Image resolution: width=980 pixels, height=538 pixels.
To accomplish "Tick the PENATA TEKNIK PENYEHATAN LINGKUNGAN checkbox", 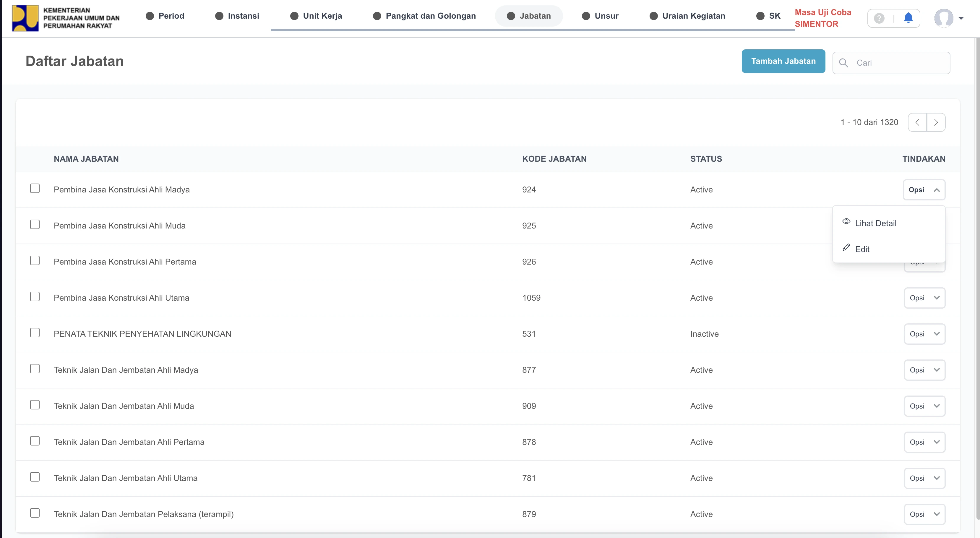I will 35,333.
